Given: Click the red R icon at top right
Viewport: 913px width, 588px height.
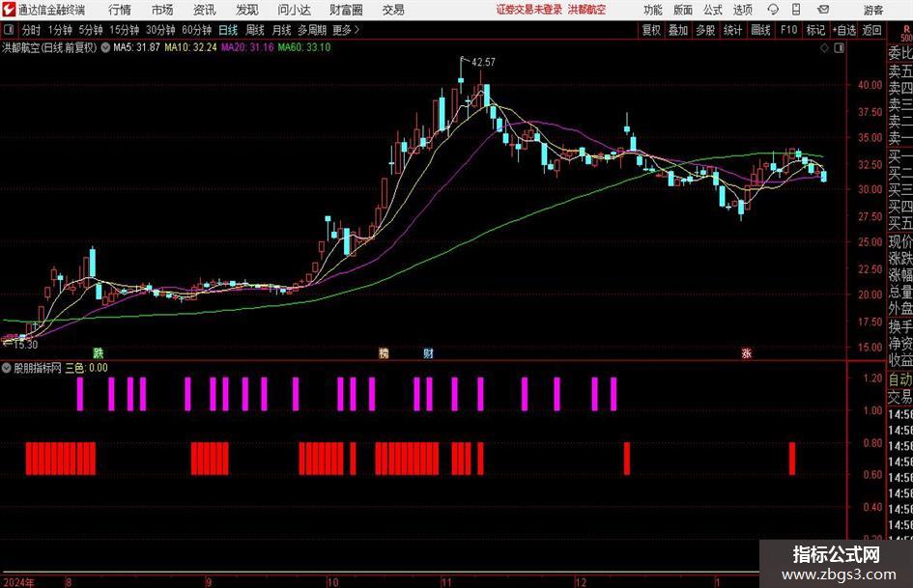Looking at the screenshot, I should point(906,29).
